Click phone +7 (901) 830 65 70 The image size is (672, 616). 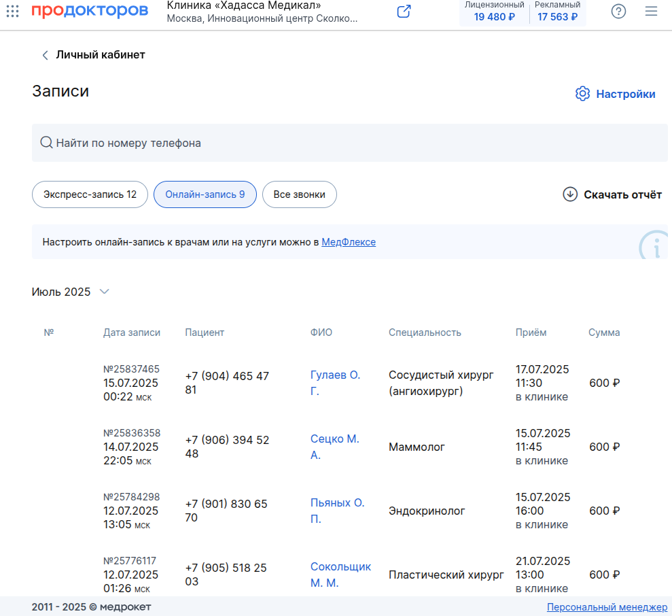tap(226, 511)
